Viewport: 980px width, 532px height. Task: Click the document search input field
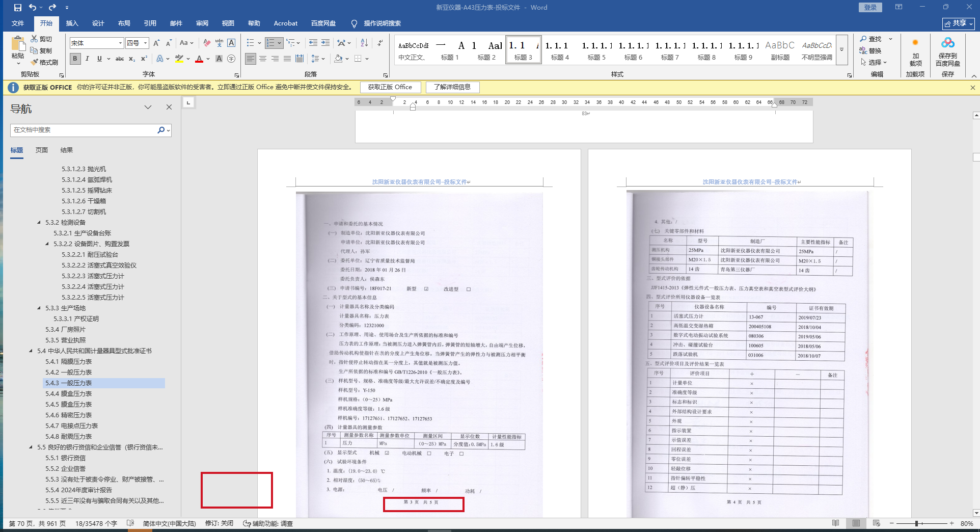[84, 130]
